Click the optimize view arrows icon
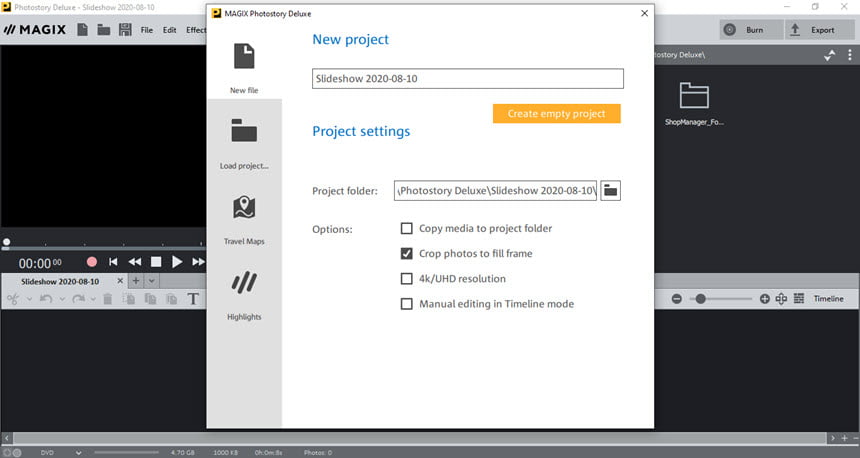Viewport: 860px width, 458px height. coord(782,299)
